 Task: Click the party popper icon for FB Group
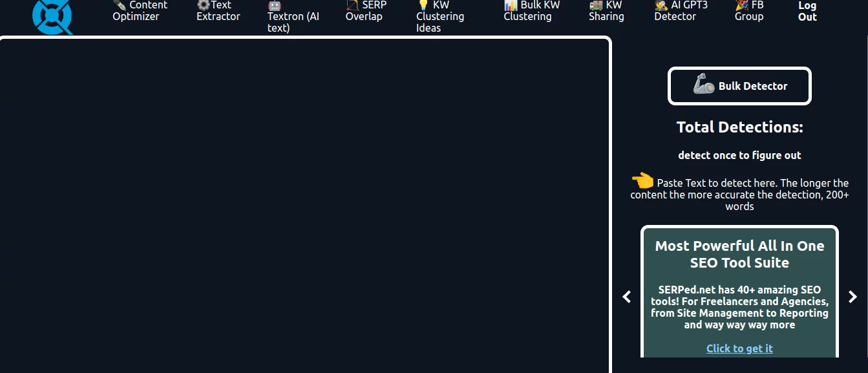click(x=741, y=5)
